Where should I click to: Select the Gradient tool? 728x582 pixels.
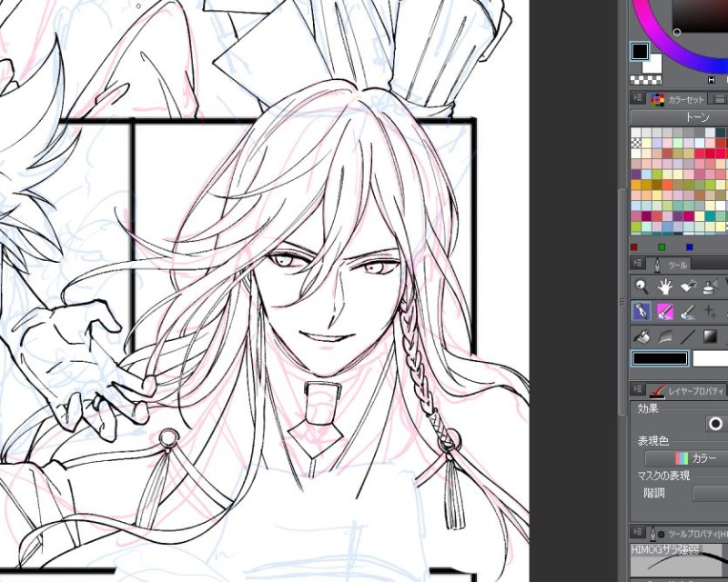point(711,336)
